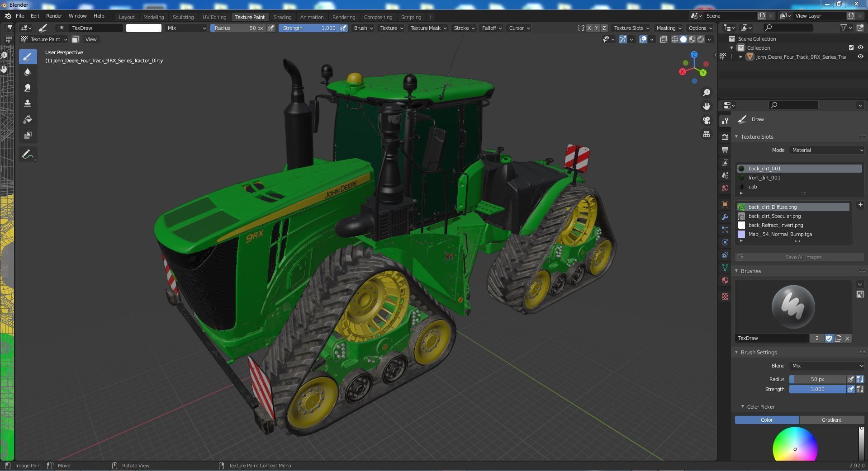Open the Object Data properties tab
Viewport: 868px width, 471px height.
(x=725, y=268)
